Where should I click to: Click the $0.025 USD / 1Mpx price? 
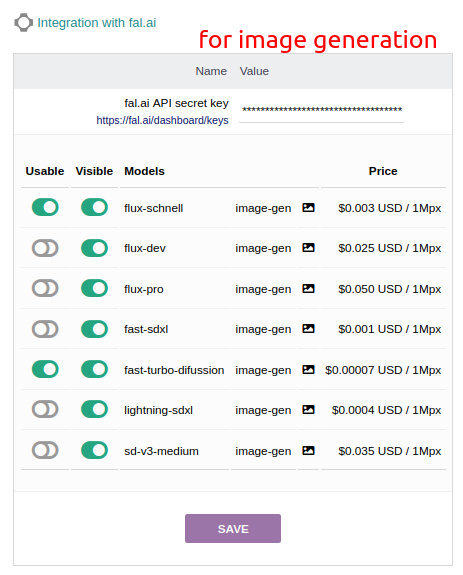click(390, 248)
